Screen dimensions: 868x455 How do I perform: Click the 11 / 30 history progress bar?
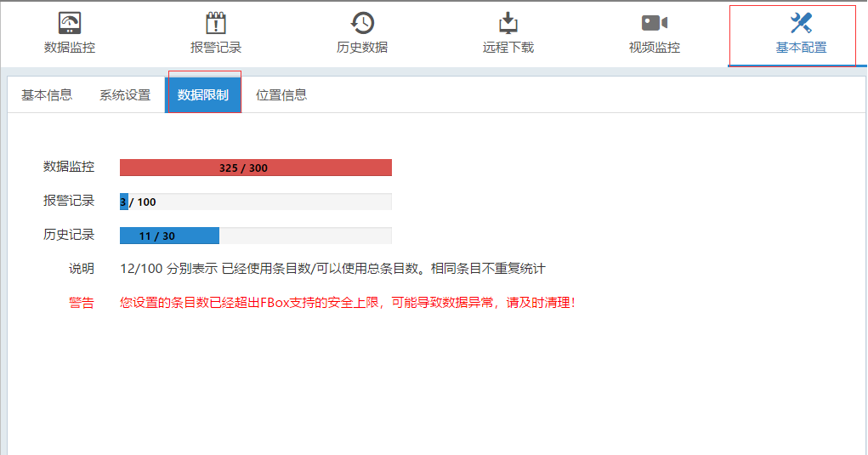coord(256,236)
